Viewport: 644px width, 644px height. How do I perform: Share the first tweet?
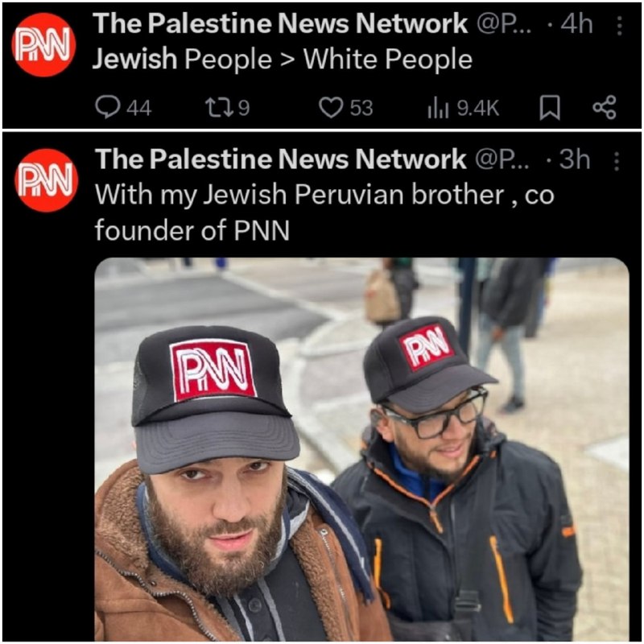click(x=605, y=107)
